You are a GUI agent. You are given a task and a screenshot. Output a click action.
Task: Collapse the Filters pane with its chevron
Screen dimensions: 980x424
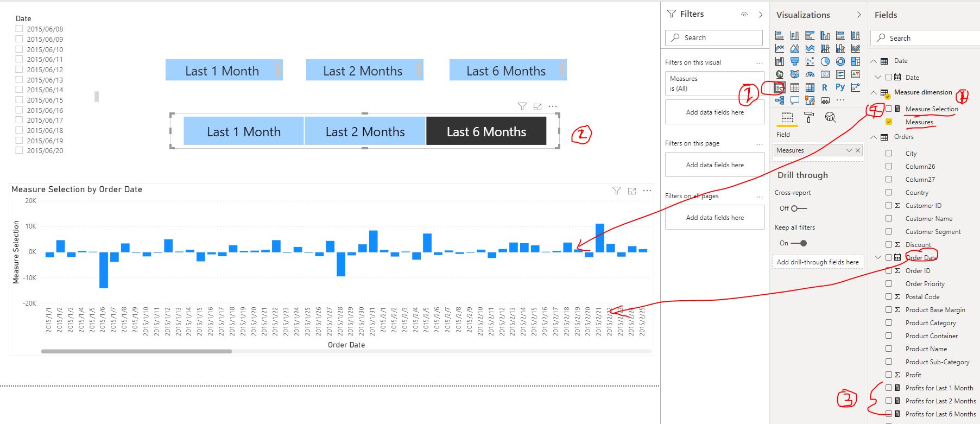[761, 15]
